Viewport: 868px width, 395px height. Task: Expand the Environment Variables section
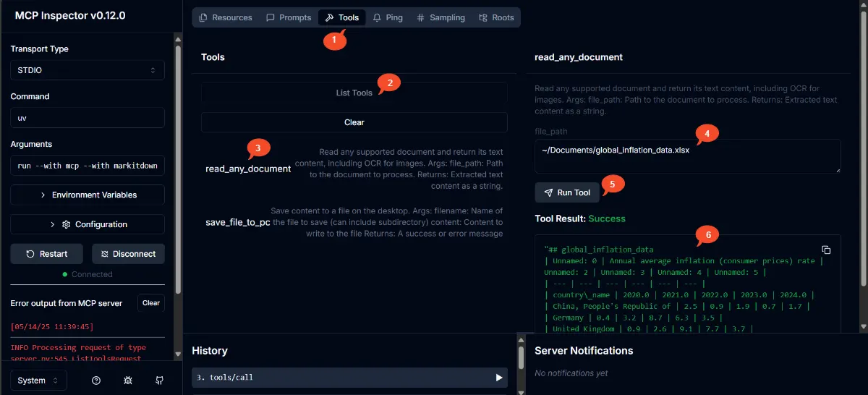pos(88,195)
